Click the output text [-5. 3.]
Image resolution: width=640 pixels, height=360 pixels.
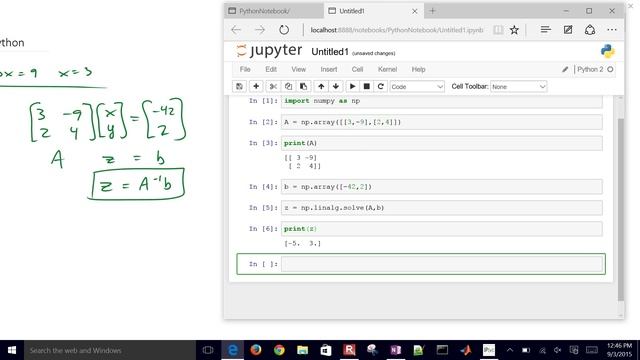pyautogui.click(x=302, y=243)
